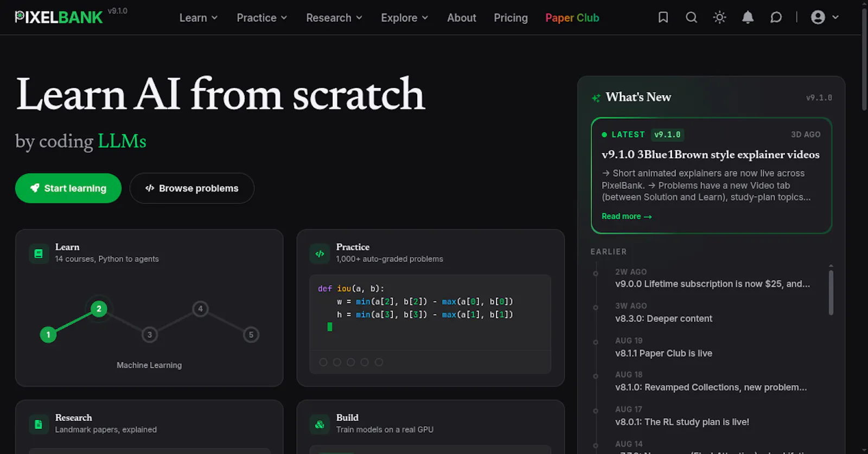Expand the Practice dropdown menu
The height and width of the screenshot is (454, 868).
[262, 18]
